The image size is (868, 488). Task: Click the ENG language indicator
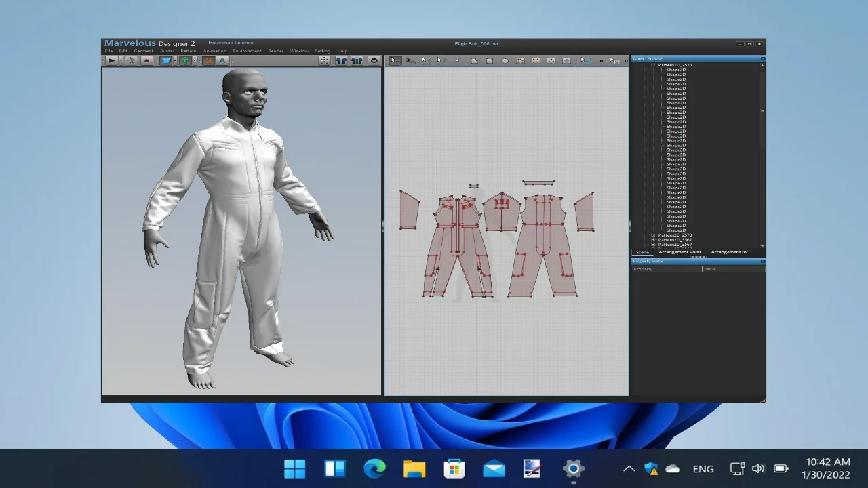(x=703, y=468)
